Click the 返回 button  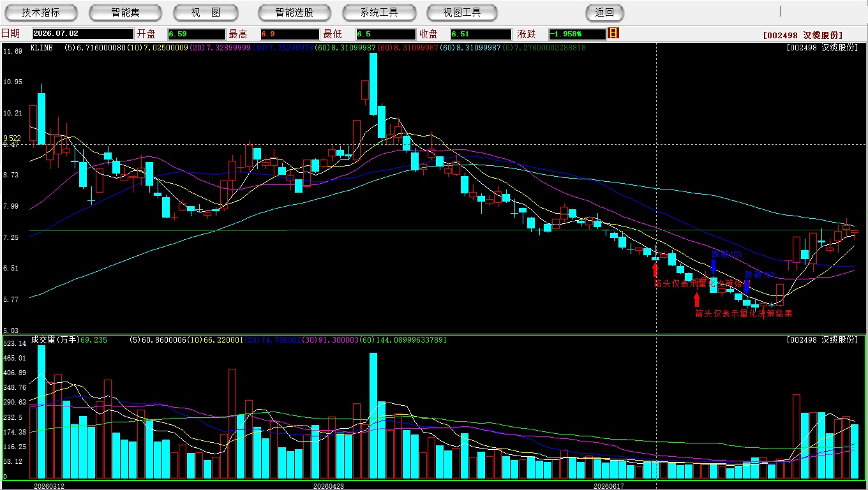(604, 12)
